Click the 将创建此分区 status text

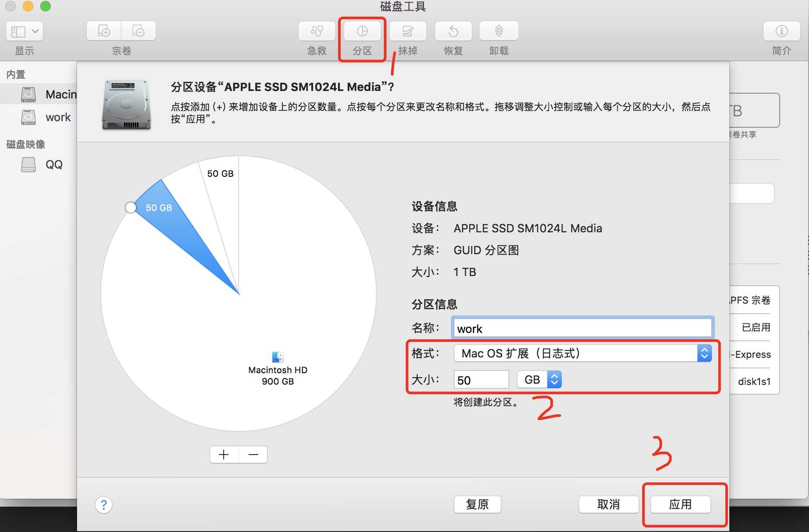(x=486, y=402)
